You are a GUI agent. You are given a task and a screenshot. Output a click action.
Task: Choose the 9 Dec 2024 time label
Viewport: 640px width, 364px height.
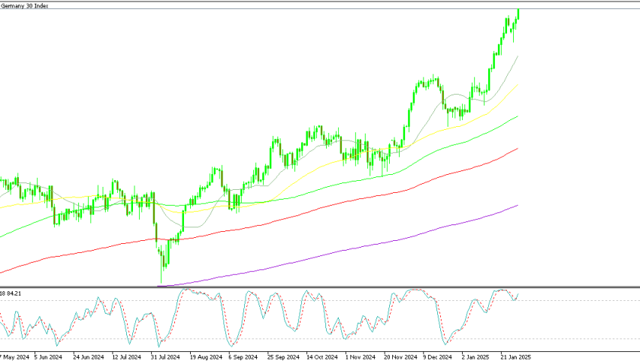click(437, 357)
